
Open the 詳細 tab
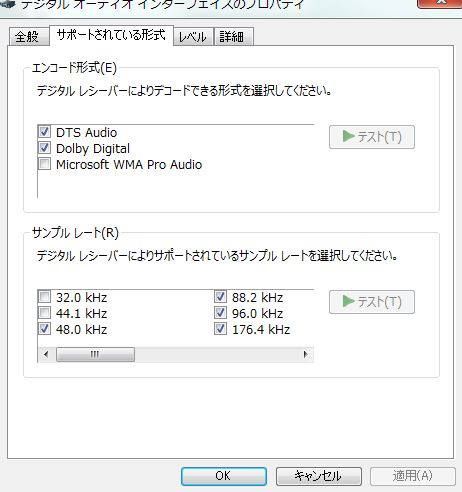pyautogui.click(x=233, y=37)
